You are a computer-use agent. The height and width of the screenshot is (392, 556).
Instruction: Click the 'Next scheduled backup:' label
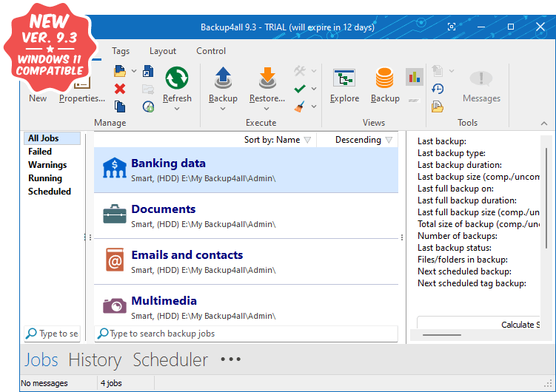[464, 271]
